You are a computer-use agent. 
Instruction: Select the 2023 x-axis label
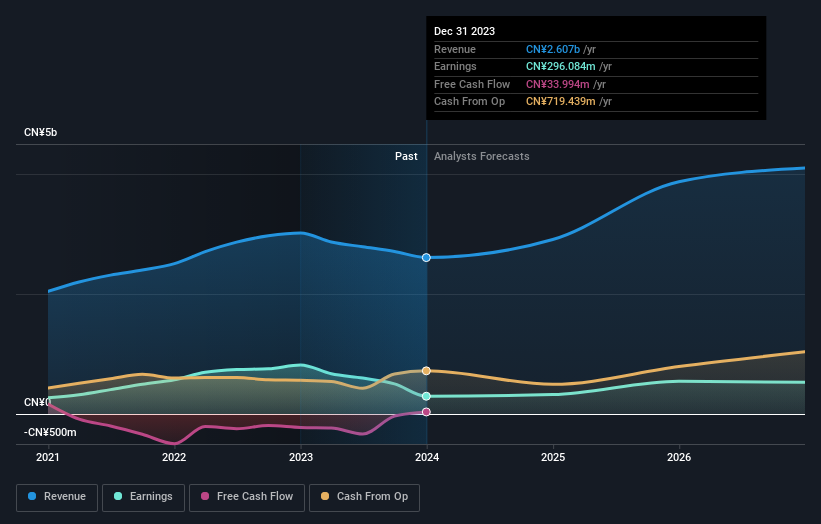pos(301,457)
